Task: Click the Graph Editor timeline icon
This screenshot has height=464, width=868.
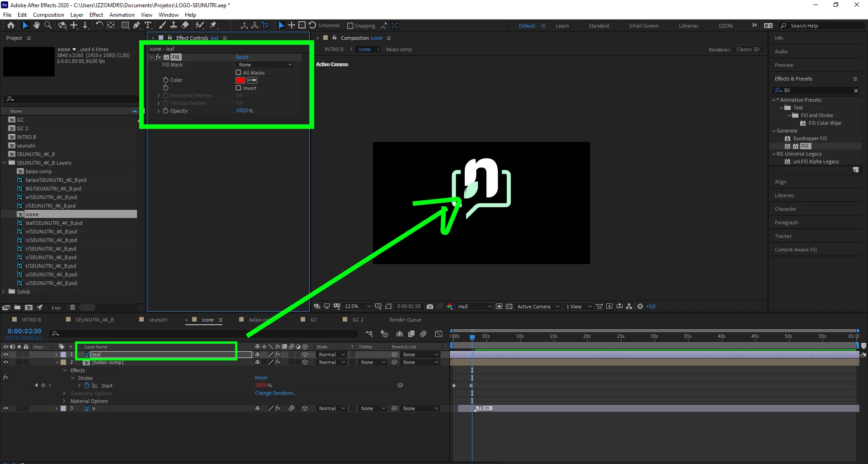Action: click(x=439, y=334)
